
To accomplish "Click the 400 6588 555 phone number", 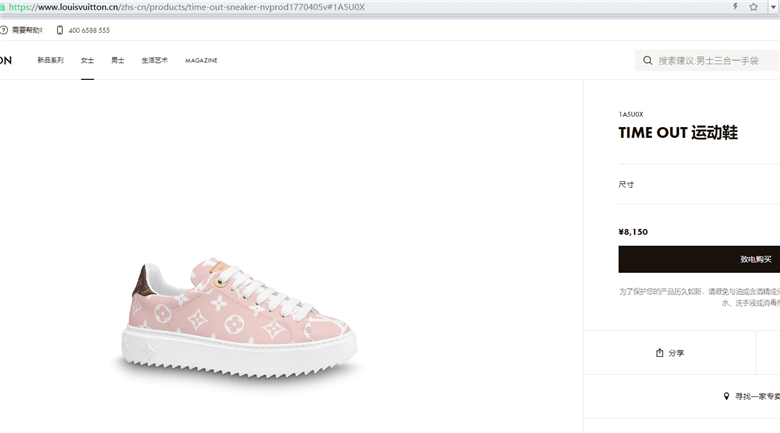I will (89, 30).
